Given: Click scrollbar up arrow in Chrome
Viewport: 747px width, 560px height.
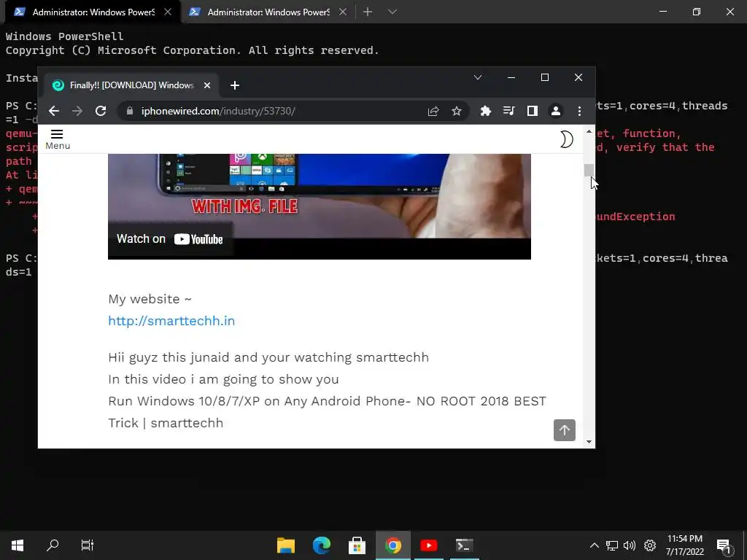Looking at the screenshot, I should 589,131.
